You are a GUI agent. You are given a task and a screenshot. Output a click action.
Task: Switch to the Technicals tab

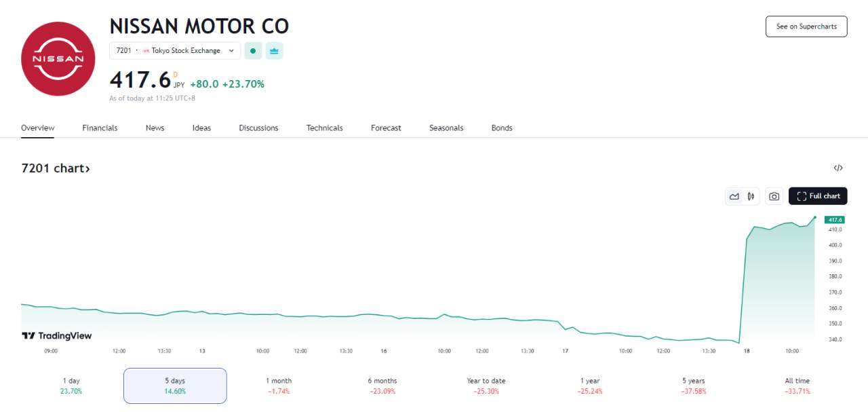[324, 128]
